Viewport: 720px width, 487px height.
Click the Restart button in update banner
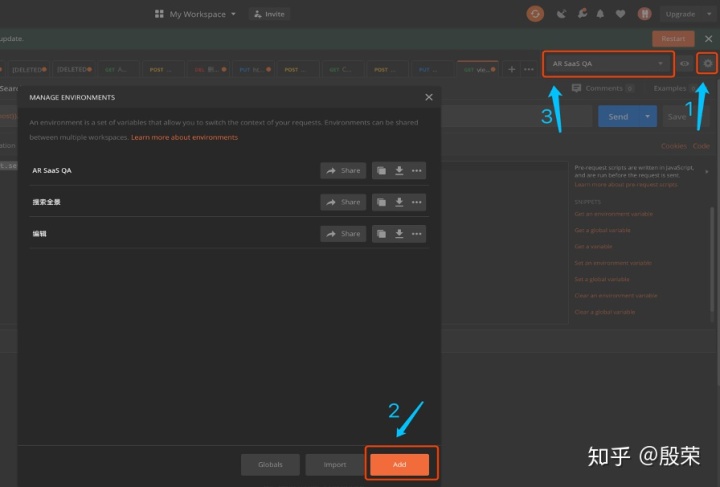pos(673,39)
